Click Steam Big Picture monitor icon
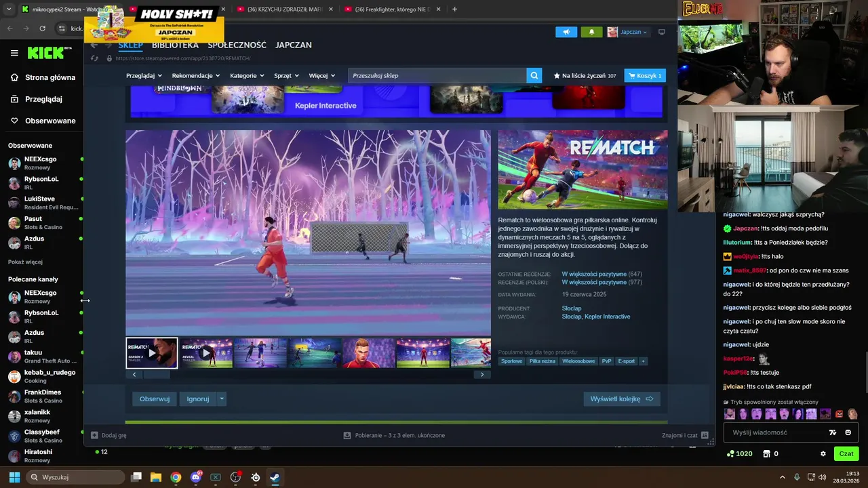Screen dimensions: 868x488 (662, 32)
